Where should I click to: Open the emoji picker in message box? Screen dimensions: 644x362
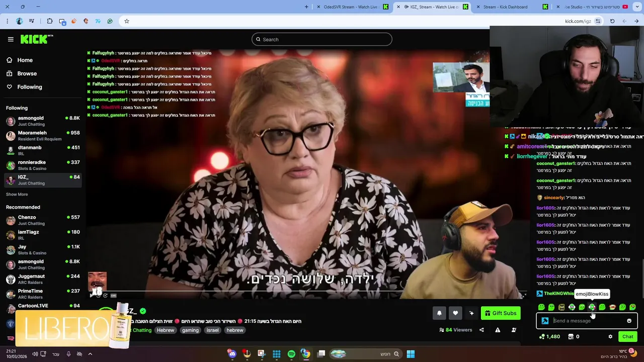[x=629, y=321]
